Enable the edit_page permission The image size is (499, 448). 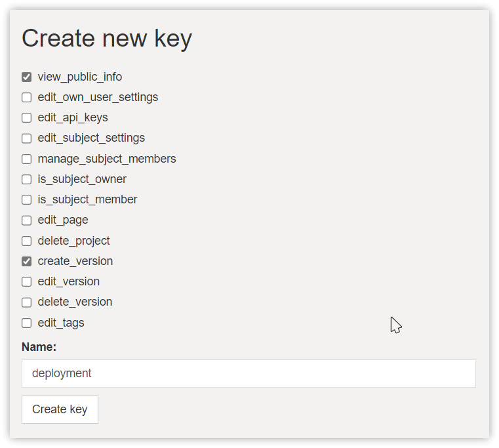click(x=27, y=220)
